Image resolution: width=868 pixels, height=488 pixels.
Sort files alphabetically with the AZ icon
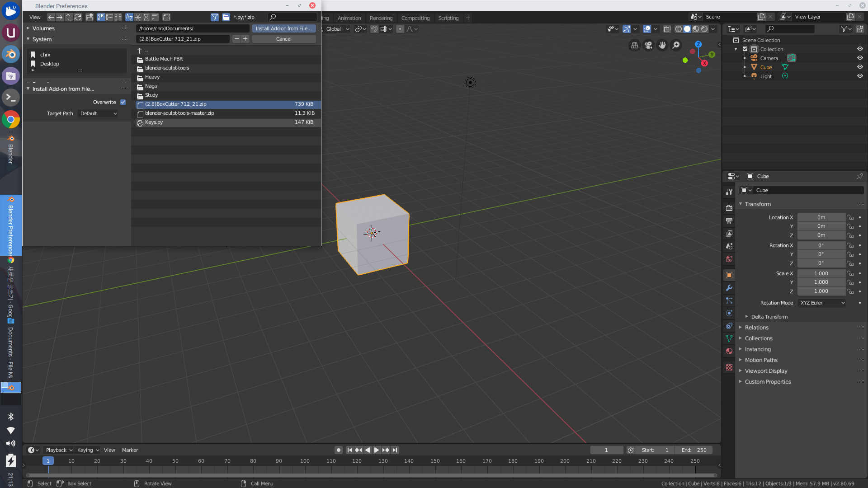129,17
